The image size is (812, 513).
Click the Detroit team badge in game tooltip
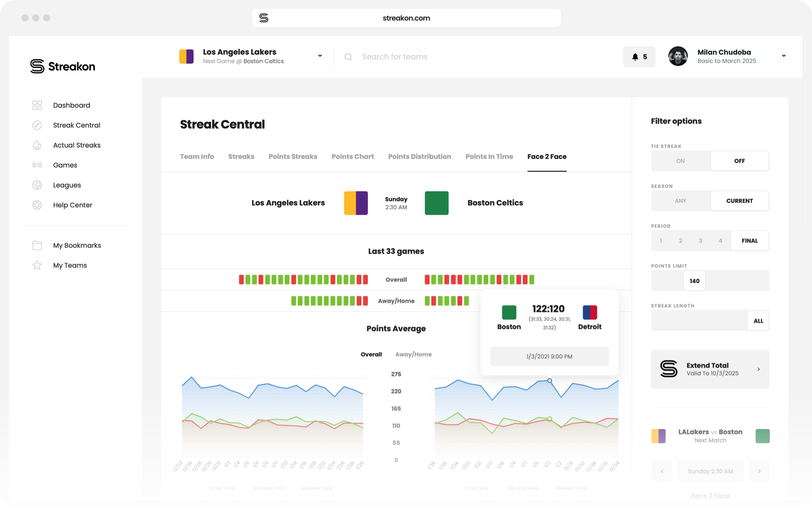click(590, 312)
